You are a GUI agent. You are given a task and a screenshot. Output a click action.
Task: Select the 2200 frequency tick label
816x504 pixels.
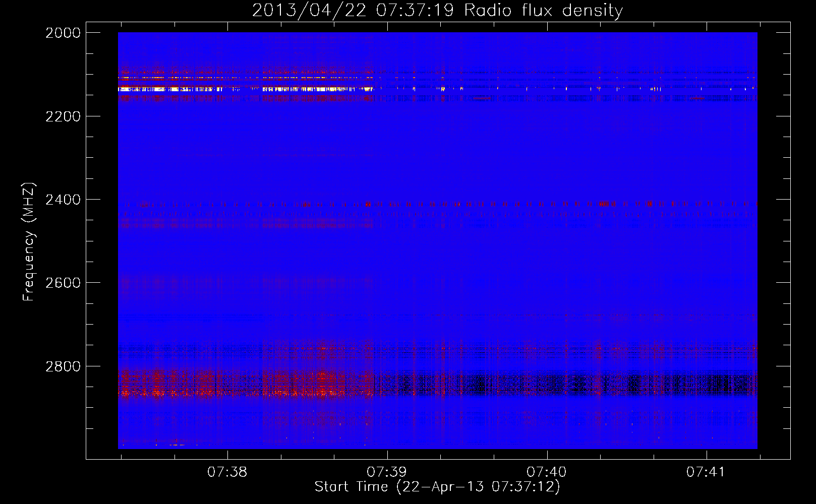coord(63,116)
